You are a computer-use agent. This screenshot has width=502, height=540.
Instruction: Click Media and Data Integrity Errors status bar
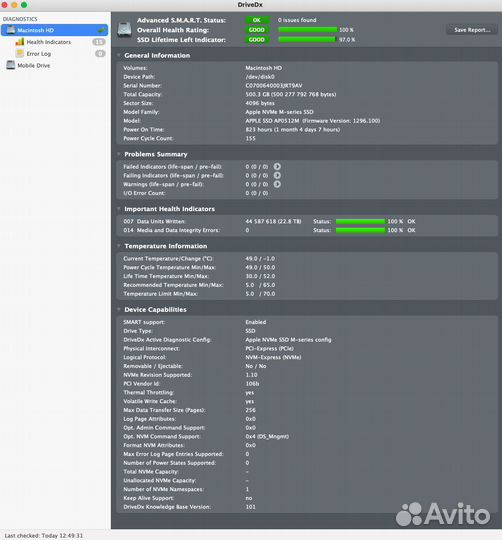360,230
